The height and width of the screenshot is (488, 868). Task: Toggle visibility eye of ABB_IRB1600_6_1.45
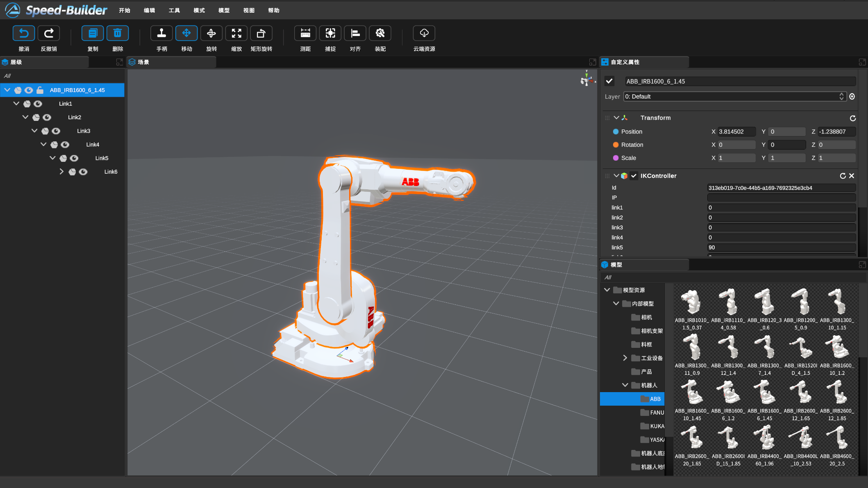(x=29, y=90)
